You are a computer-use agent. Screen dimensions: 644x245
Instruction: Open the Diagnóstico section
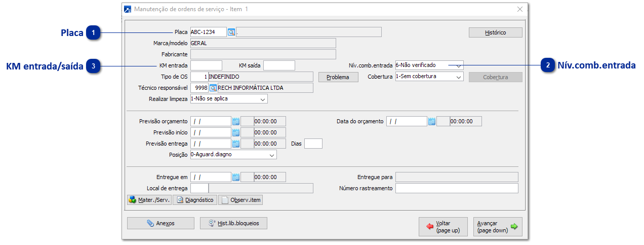[x=195, y=200]
